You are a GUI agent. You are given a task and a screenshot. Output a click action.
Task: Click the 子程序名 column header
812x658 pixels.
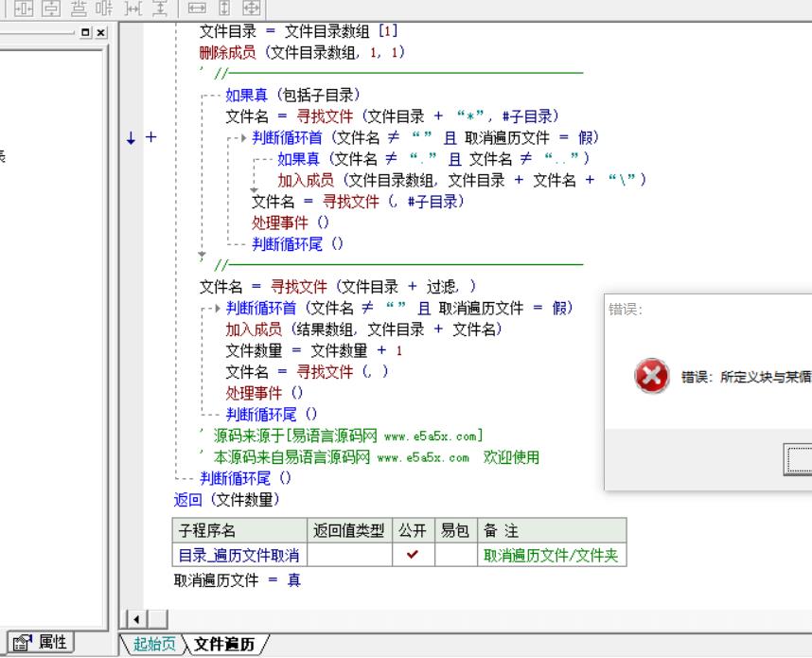pyautogui.click(x=239, y=530)
